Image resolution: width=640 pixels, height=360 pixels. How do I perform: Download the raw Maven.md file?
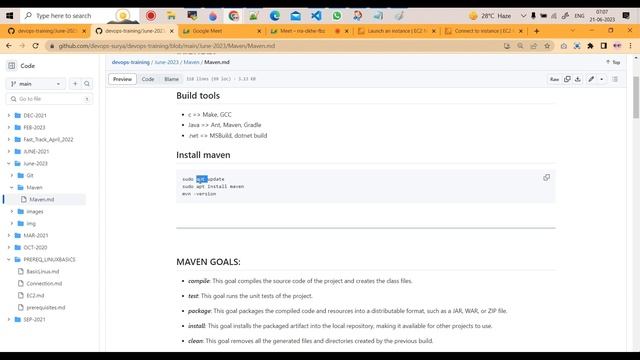tap(578, 79)
